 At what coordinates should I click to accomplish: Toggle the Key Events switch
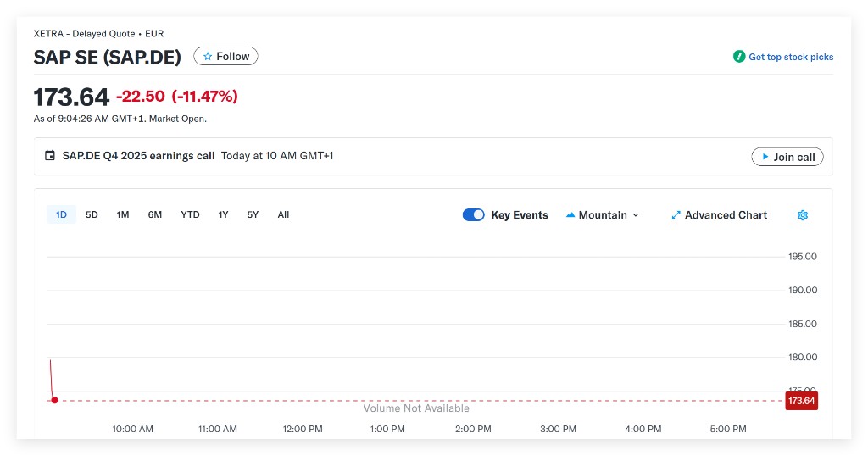[x=473, y=215]
